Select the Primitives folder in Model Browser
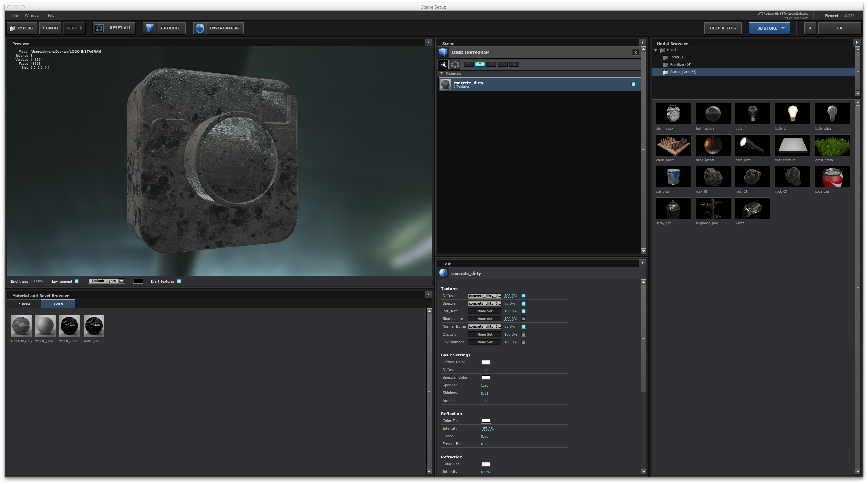This screenshot has width=868, height=484. pyautogui.click(x=680, y=65)
